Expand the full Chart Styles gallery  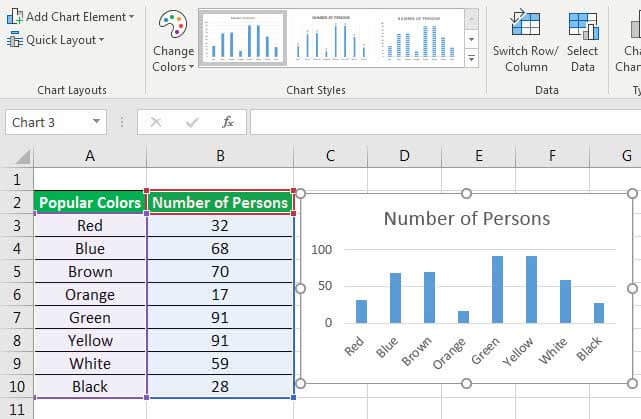471,58
